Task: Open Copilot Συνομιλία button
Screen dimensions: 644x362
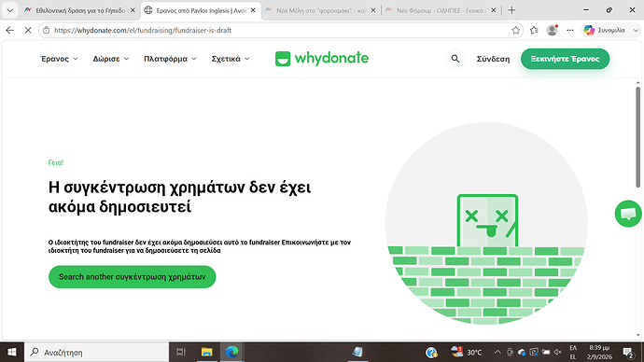Action: coord(606,30)
